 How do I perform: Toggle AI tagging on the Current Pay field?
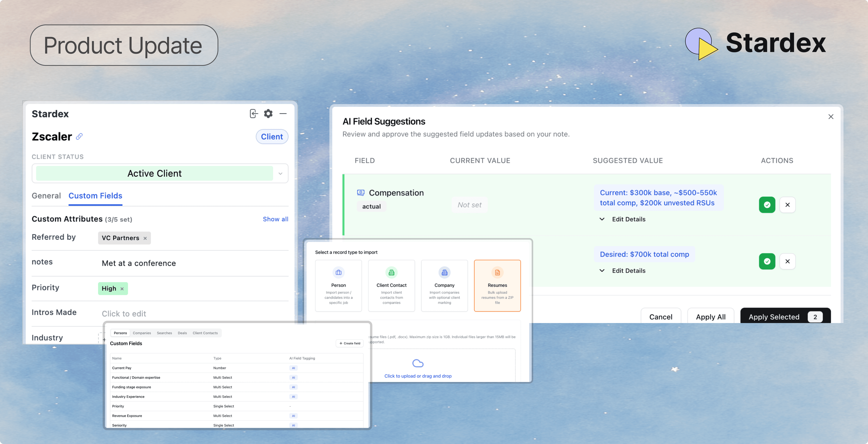tap(293, 368)
